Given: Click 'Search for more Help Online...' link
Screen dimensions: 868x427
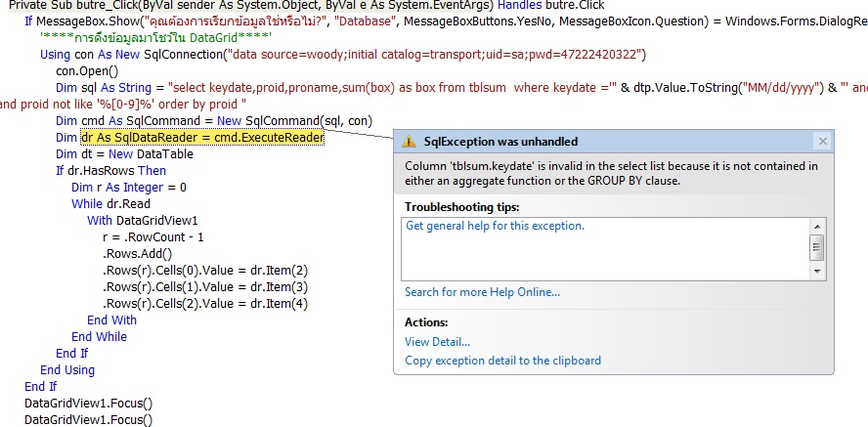Looking at the screenshot, I should pyautogui.click(x=483, y=292).
